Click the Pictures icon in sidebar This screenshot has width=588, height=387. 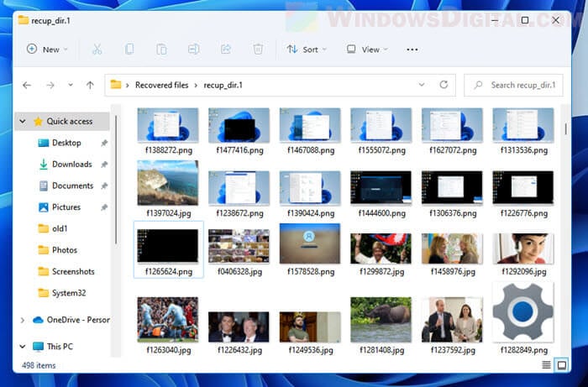pyautogui.click(x=44, y=207)
